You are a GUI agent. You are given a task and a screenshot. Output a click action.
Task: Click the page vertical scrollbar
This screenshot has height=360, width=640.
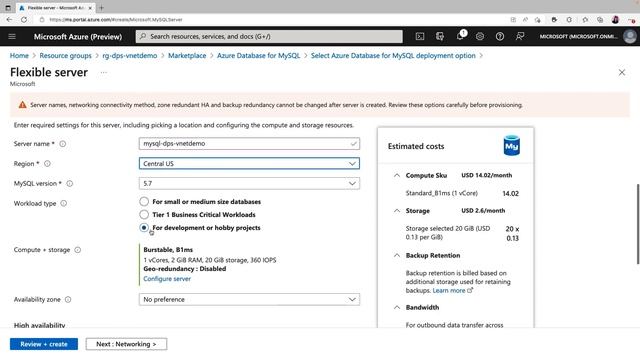pos(638,224)
